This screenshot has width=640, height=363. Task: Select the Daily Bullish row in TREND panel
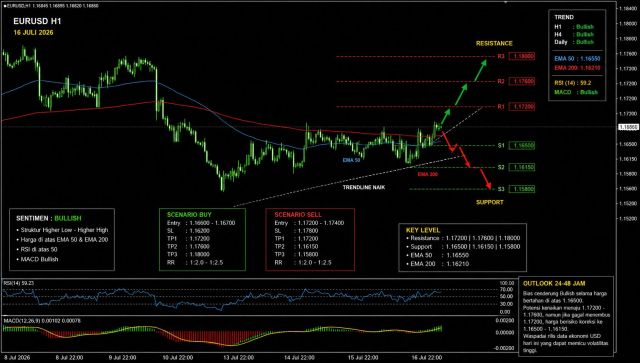pos(574,42)
